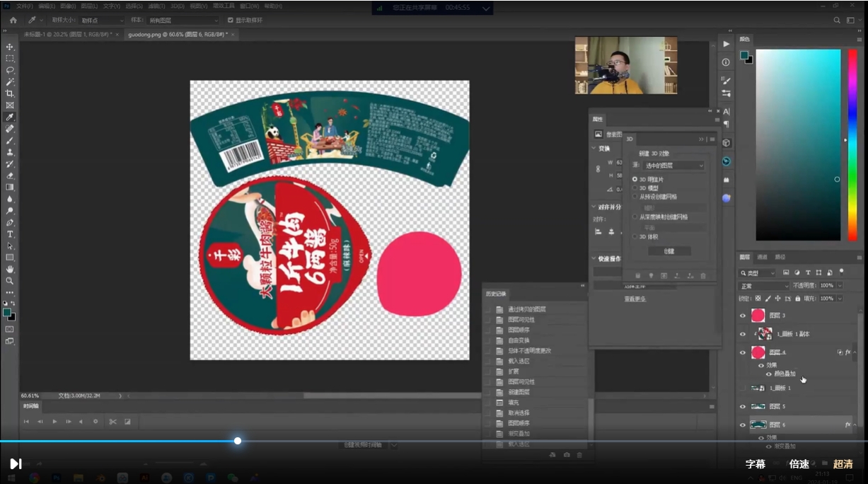
Task: Select the Zoom tool in toolbar
Action: coord(10,281)
